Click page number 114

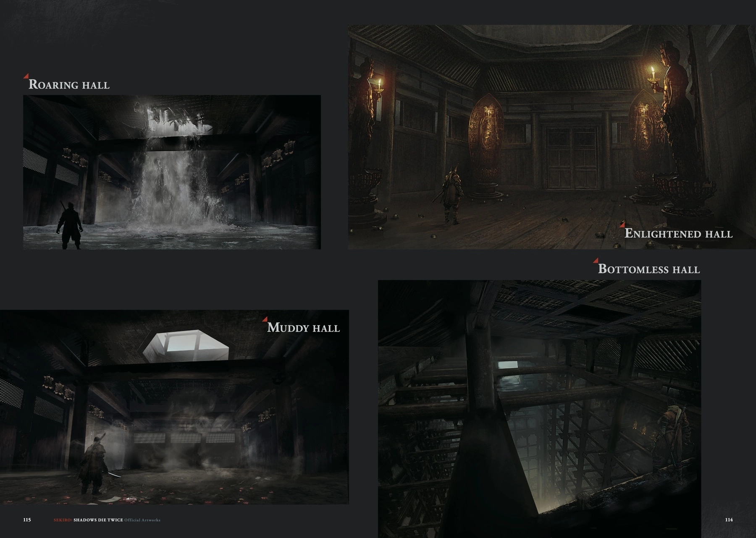tap(729, 520)
